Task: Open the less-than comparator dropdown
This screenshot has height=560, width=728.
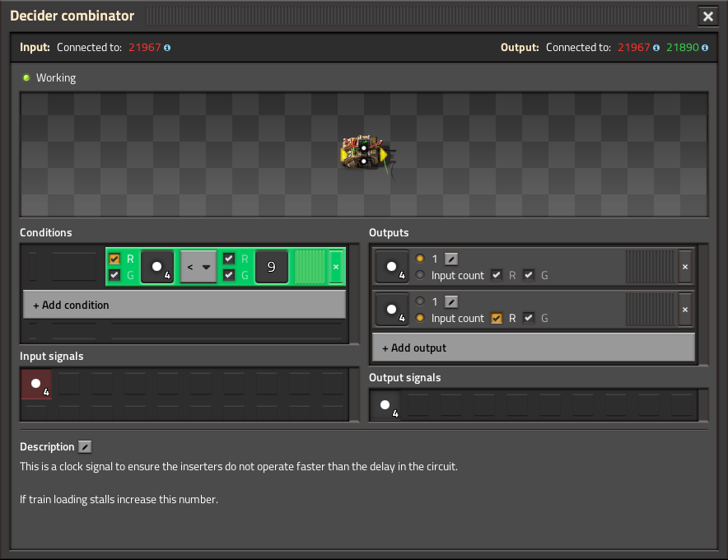Action: coord(198,267)
